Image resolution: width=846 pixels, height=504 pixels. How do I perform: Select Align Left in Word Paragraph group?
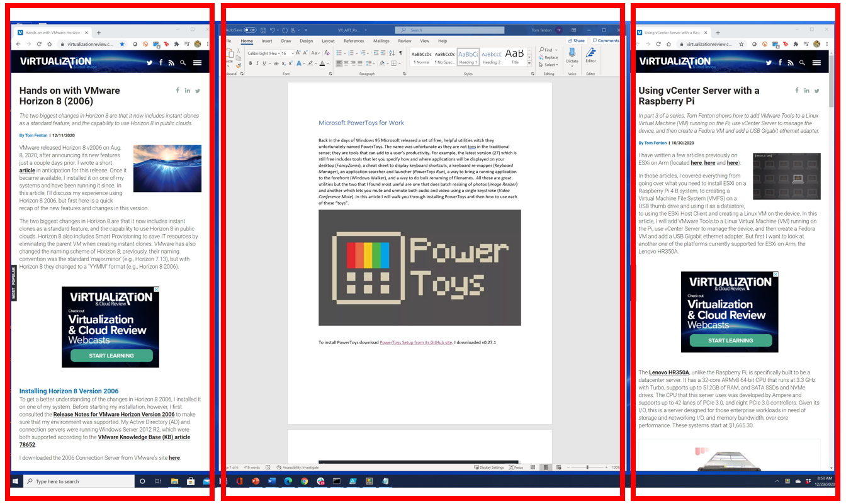tap(339, 63)
